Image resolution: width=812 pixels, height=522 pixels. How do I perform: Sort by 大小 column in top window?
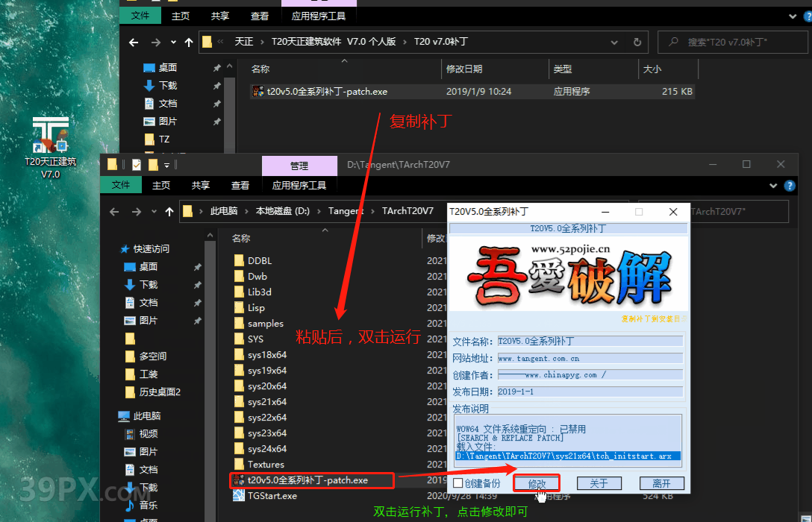coord(652,69)
